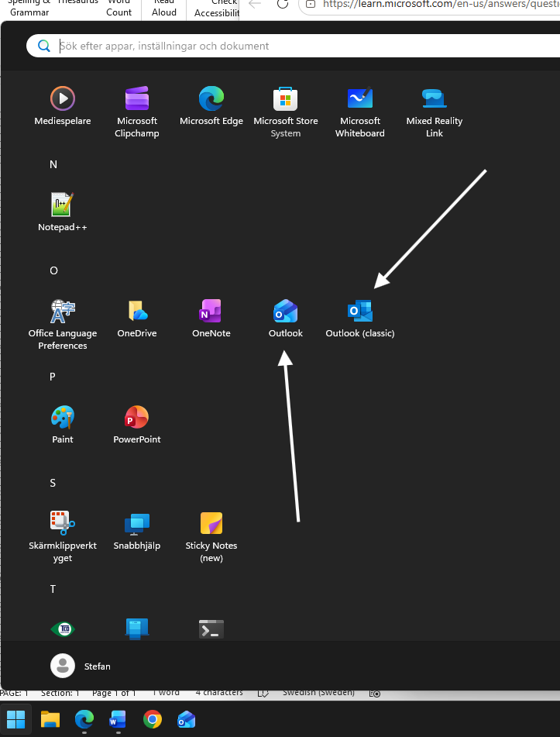Click the P letter header

(53, 377)
